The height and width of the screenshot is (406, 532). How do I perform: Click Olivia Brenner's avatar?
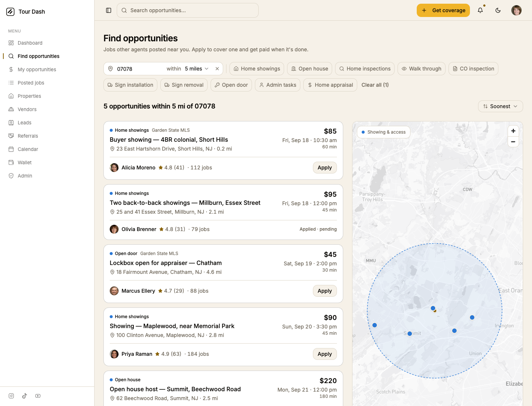point(114,229)
